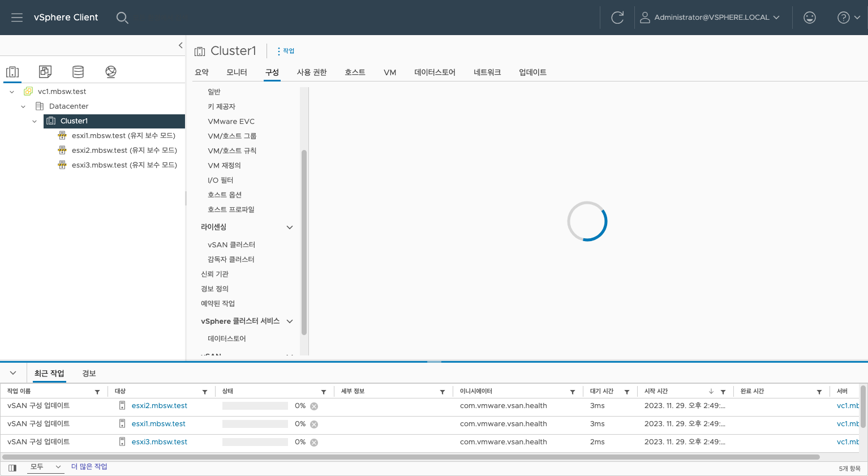Screen dimensions: 868x476
Task: Switch to the 경보 bottom tab
Action: pos(89,374)
